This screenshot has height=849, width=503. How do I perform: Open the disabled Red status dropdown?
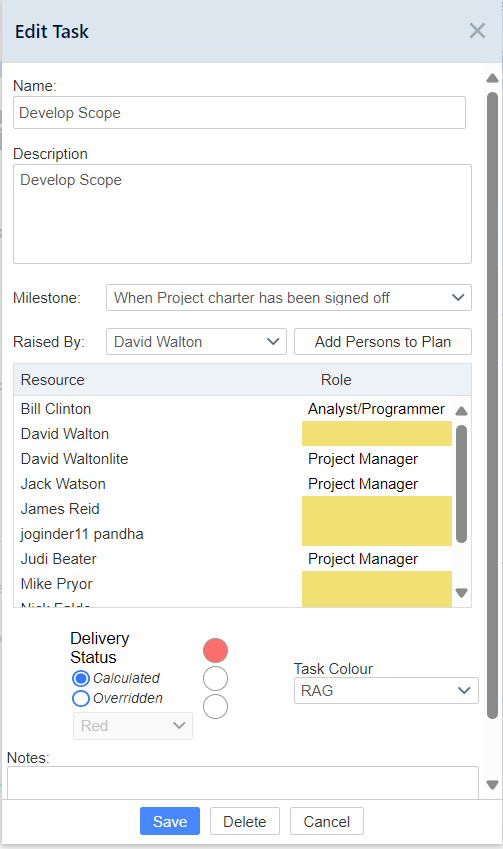(x=133, y=726)
